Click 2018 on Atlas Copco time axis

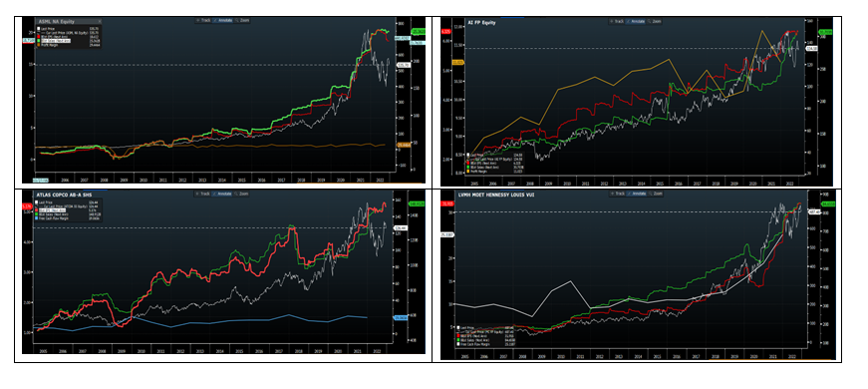point(299,351)
